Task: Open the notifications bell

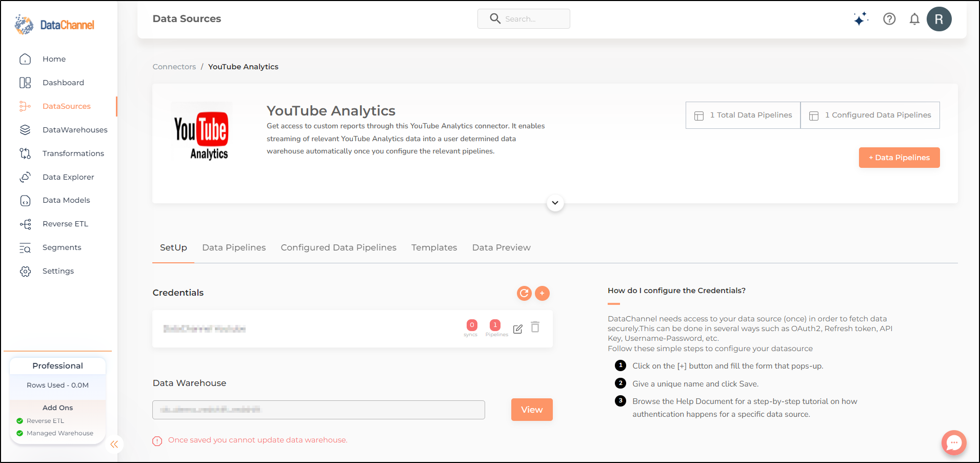Action: pos(914,19)
